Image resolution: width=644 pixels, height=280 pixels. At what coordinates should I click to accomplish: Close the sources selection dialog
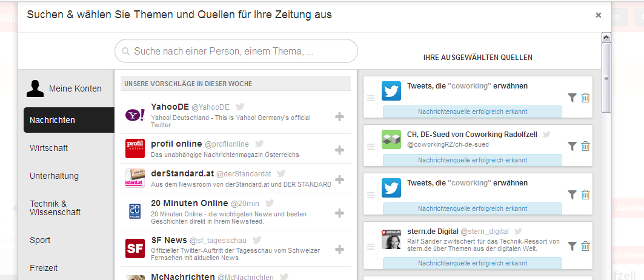tap(599, 15)
